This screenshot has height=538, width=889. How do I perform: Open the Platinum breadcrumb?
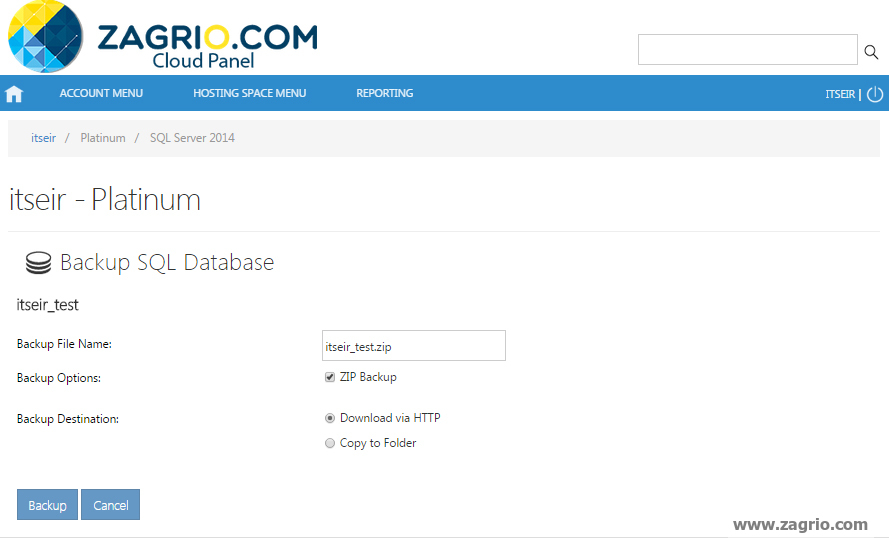click(x=103, y=138)
